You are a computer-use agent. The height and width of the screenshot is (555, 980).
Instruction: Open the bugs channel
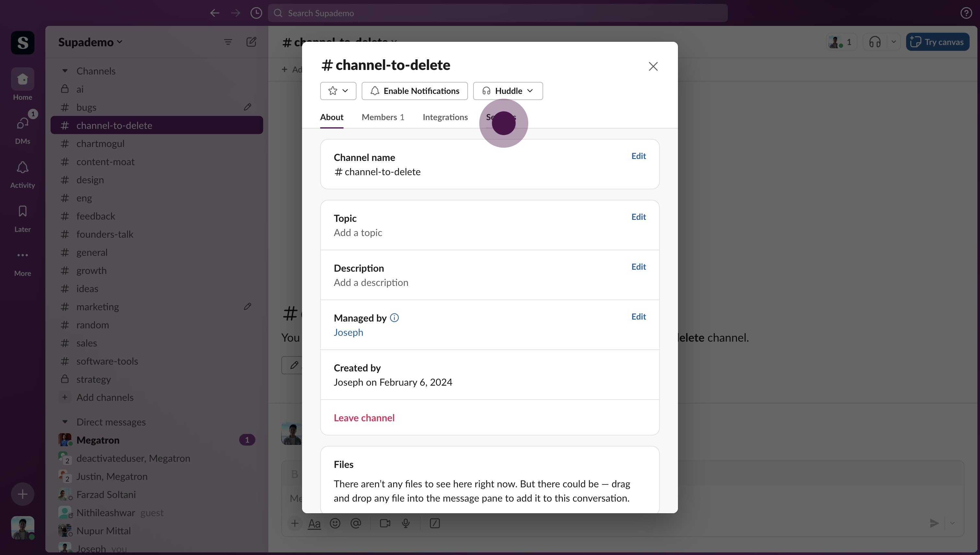(157, 107)
